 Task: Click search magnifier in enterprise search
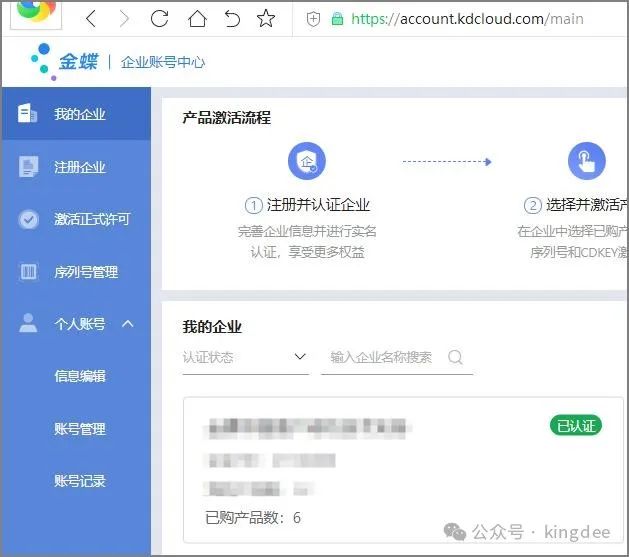(456, 357)
